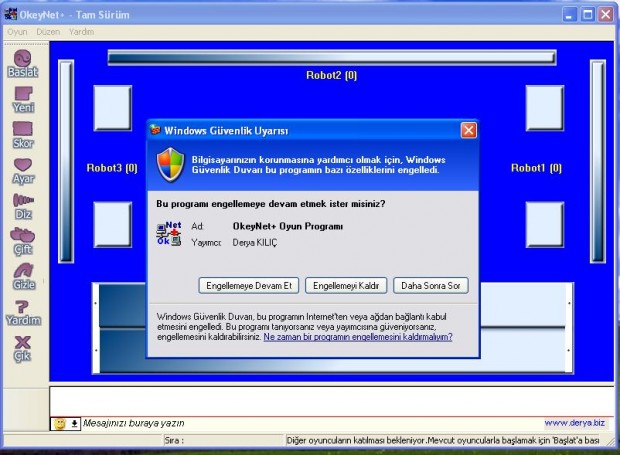Minimize the OkeyNet+ window

tap(569, 15)
